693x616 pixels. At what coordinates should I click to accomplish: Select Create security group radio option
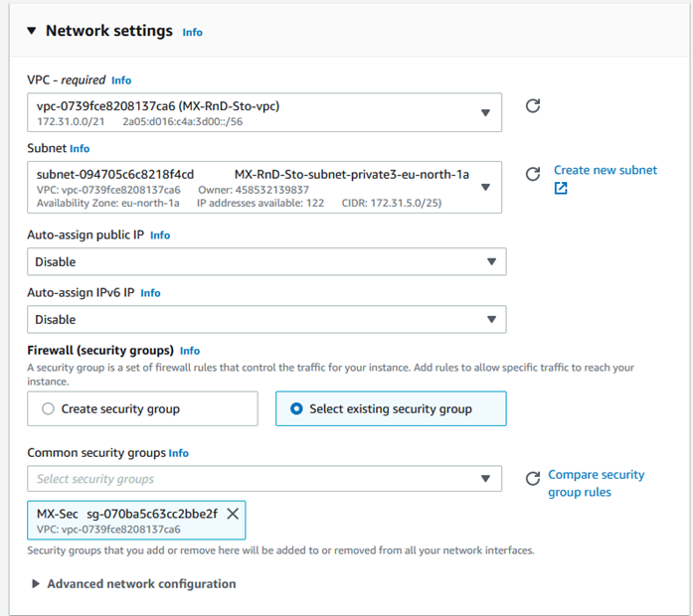tap(48, 408)
